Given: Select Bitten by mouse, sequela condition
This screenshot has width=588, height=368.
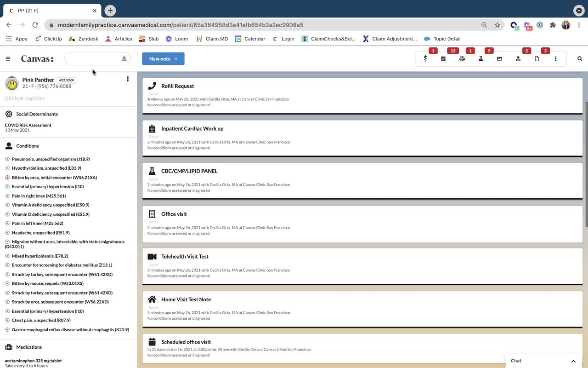Looking at the screenshot, I should point(48,284).
